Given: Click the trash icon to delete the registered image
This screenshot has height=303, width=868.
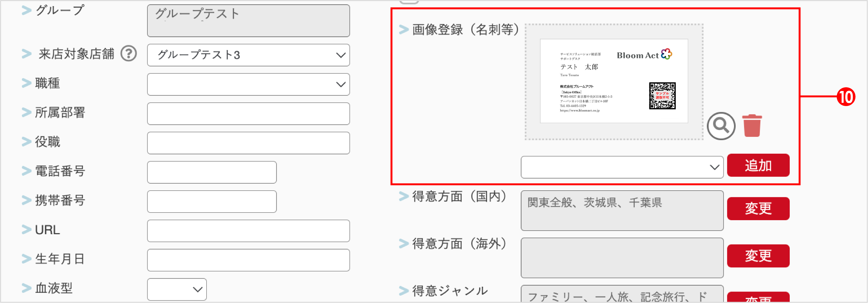Looking at the screenshot, I should click(x=752, y=125).
